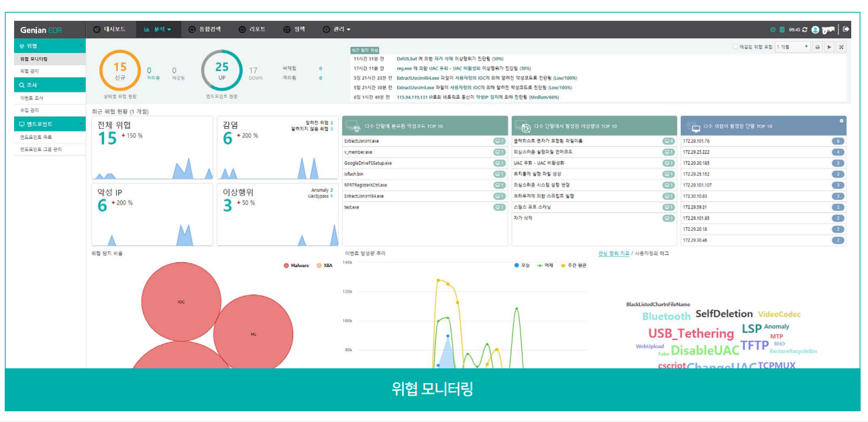Click the play slideshow icon button

tap(829, 47)
